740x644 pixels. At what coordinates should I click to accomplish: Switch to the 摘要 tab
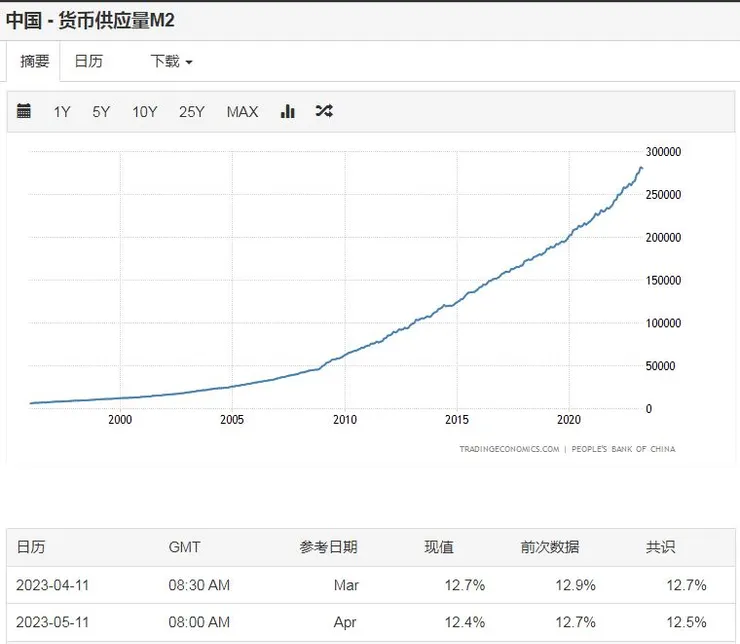click(x=34, y=61)
